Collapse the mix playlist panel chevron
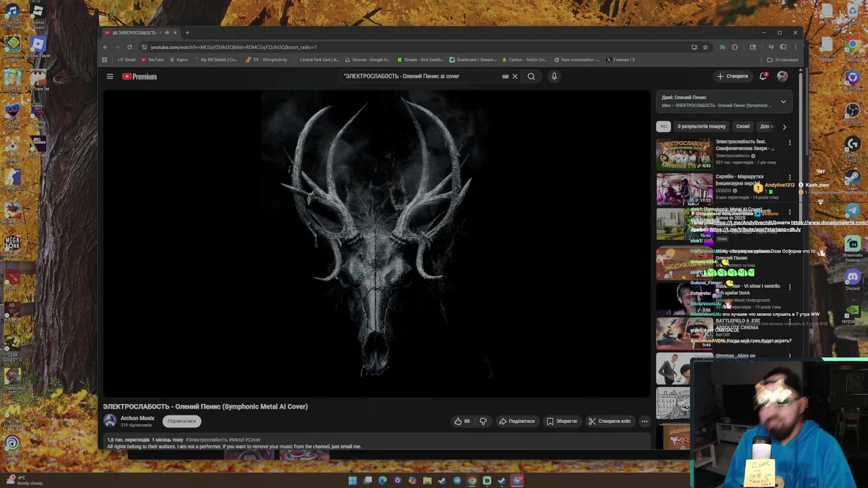The width and height of the screenshot is (868, 488). click(x=783, y=102)
